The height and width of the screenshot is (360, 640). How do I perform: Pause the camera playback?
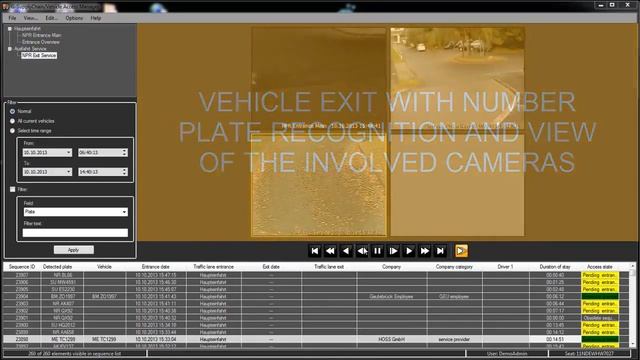tap(378, 251)
